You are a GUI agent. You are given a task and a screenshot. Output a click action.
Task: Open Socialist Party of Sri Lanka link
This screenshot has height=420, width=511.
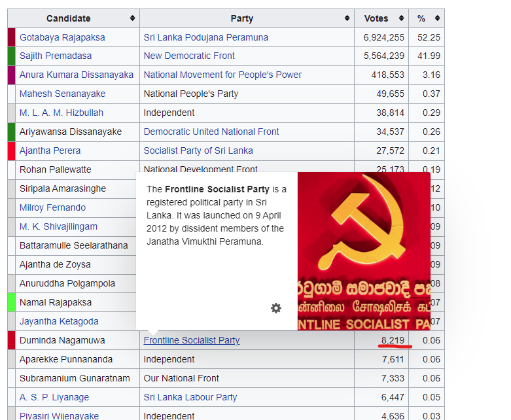tap(198, 150)
